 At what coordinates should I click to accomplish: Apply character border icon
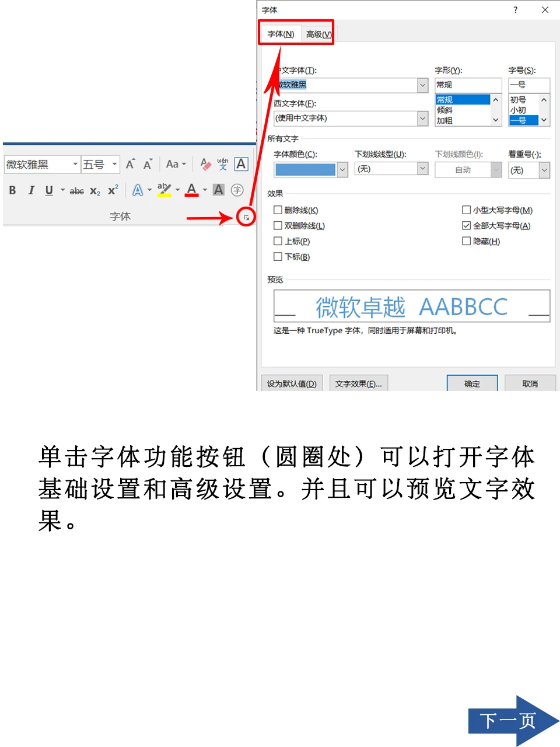(241, 164)
